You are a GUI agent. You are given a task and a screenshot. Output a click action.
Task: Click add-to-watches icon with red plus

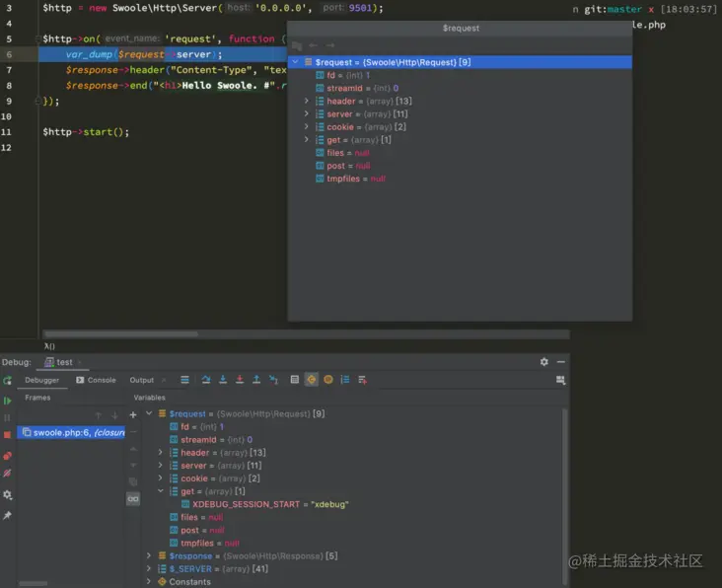tap(362, 380)
